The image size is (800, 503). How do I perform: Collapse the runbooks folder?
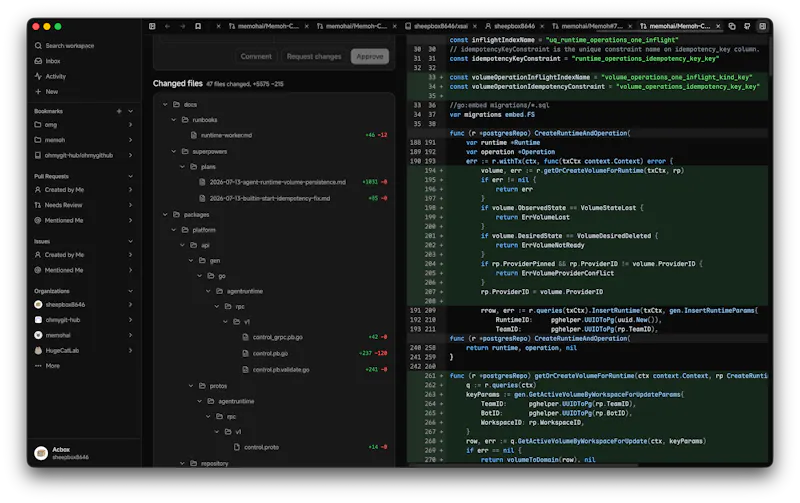[x=174, y=119]
